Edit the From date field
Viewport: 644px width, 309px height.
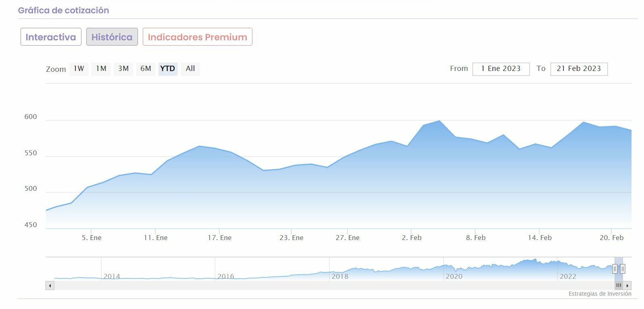[x=501, y=69]
